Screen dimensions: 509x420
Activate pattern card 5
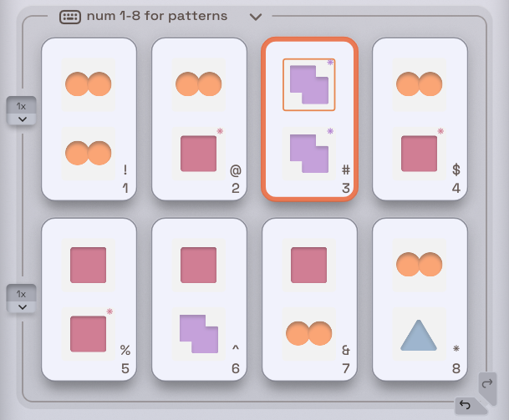coord(89,300)
